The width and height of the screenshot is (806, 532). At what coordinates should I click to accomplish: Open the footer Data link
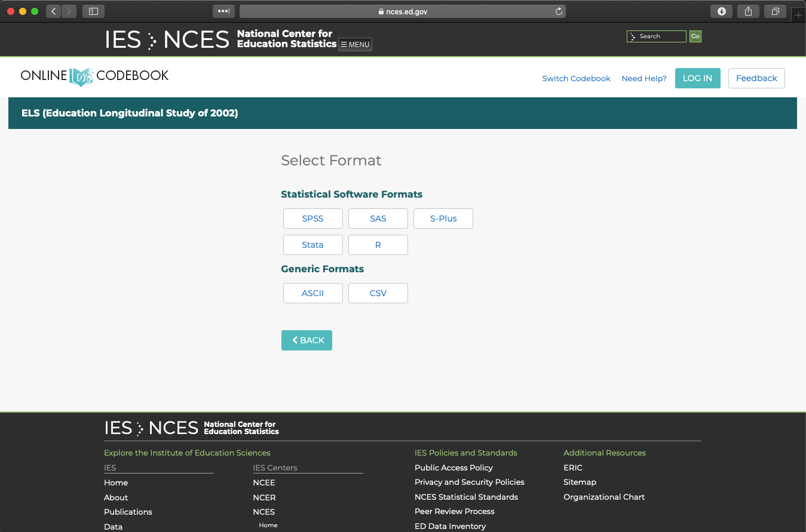[x=113, y=527]
